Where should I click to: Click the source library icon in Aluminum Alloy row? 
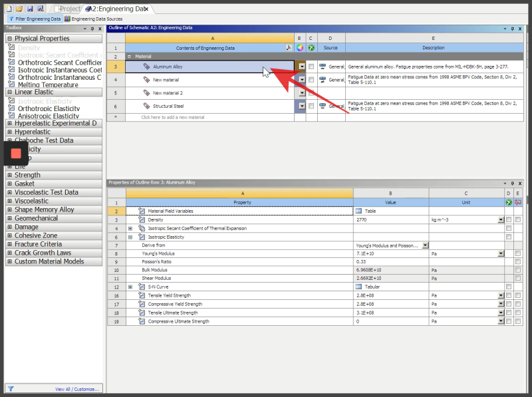(323, 66)
